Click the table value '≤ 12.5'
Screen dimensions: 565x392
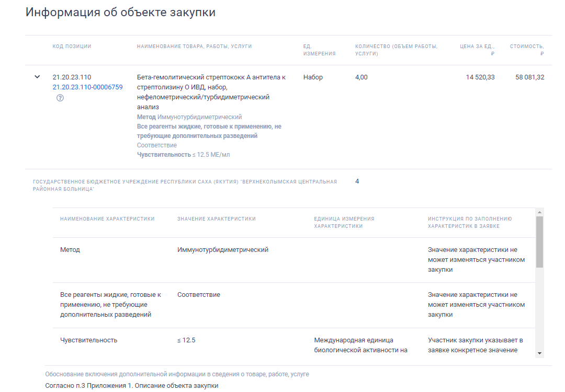[186, 340]
